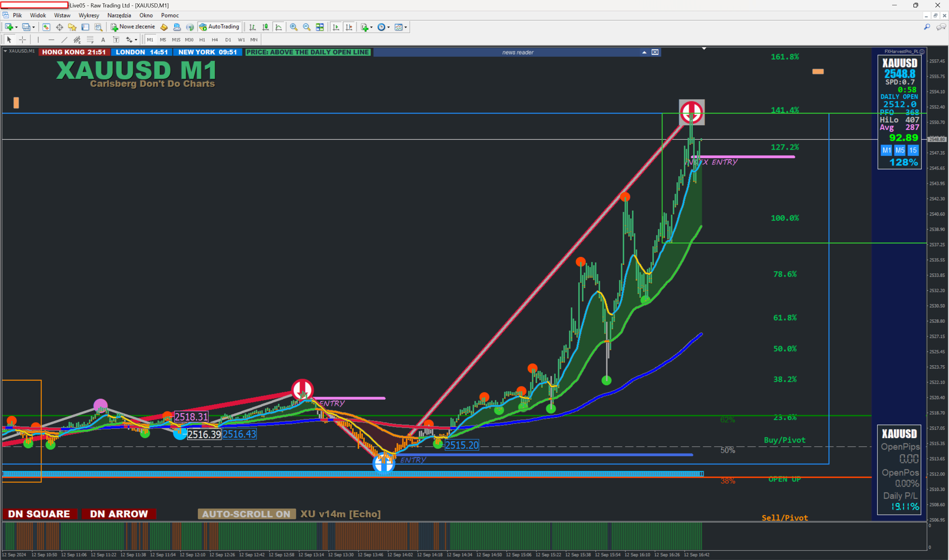
Task: Open the Wykresy menu
Action: pos(89,15)
